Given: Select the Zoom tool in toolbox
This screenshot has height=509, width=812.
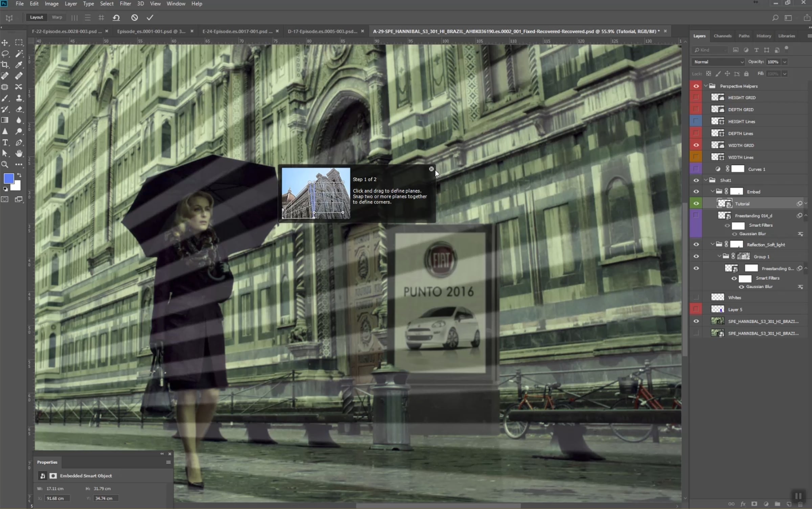Looking at the screenshot, I should [x=5, y=165].
